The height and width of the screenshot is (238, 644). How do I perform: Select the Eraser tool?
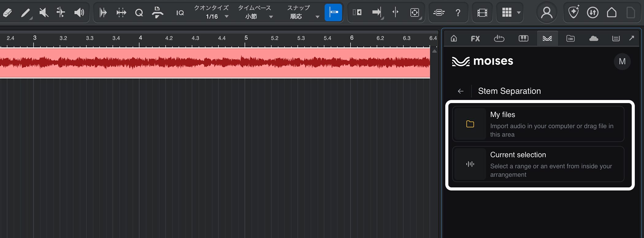tap(7, 13)
